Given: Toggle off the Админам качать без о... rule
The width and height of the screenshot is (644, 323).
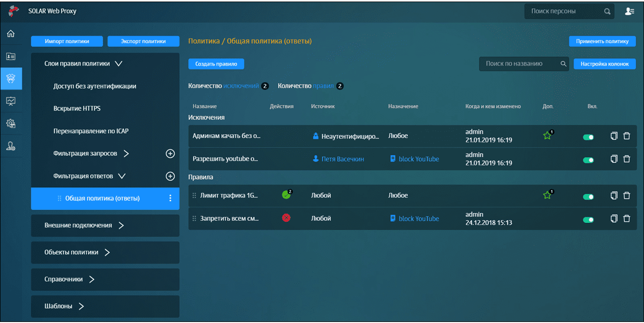Looking at the screenshot, I should (x=588, y=137).
